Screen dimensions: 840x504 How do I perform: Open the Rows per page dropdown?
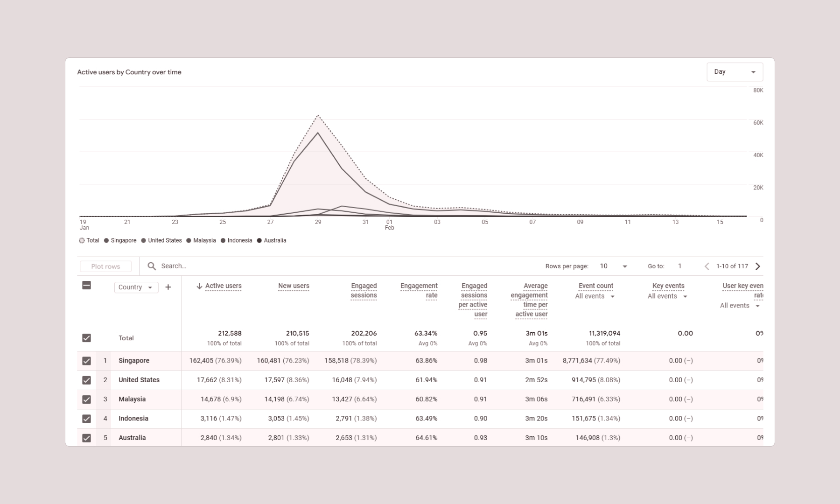(x=613, y=266)
